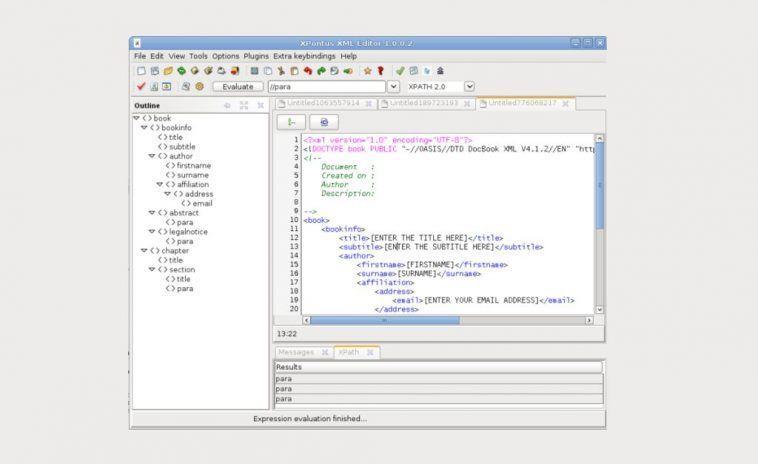Image resolution: width=758 pixels, height=464 pixels.
Task: Click the small pin icon in Outline header
Action: tap(227, 105)
